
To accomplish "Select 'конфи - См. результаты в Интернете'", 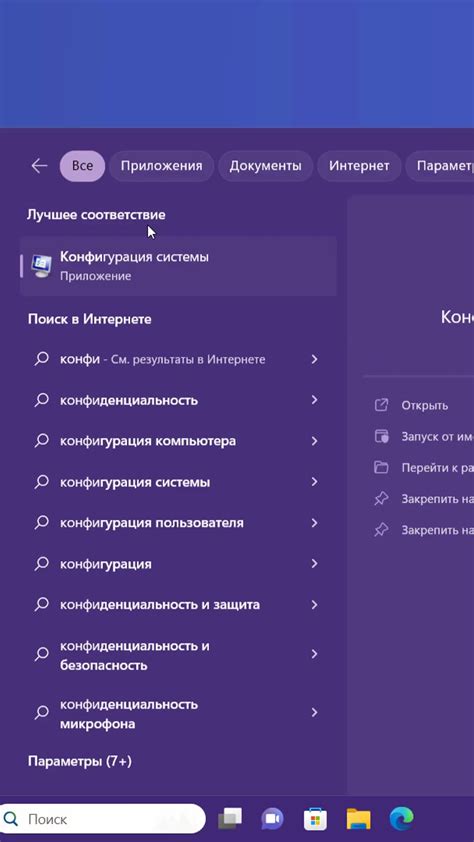I will pyautogui.click(x=163, y=359).
